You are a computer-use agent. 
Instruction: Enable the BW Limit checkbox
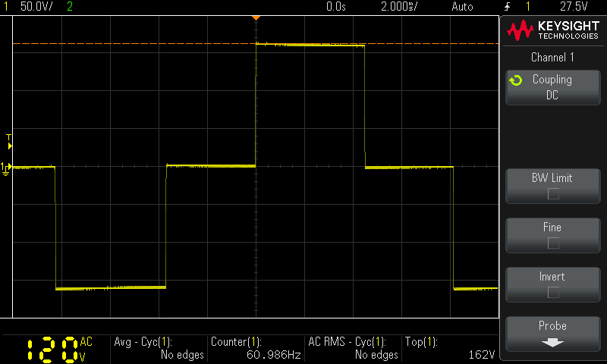pos(553,194)
